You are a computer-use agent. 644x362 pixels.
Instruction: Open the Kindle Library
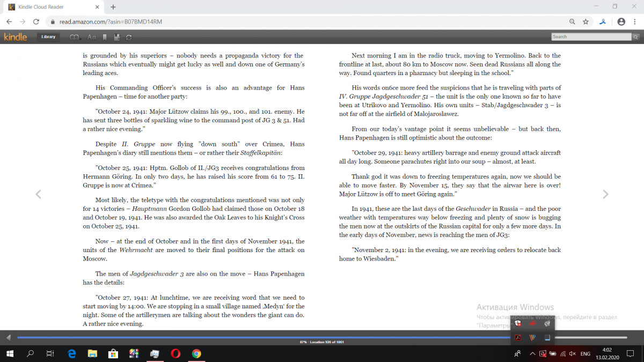(48, 37)
